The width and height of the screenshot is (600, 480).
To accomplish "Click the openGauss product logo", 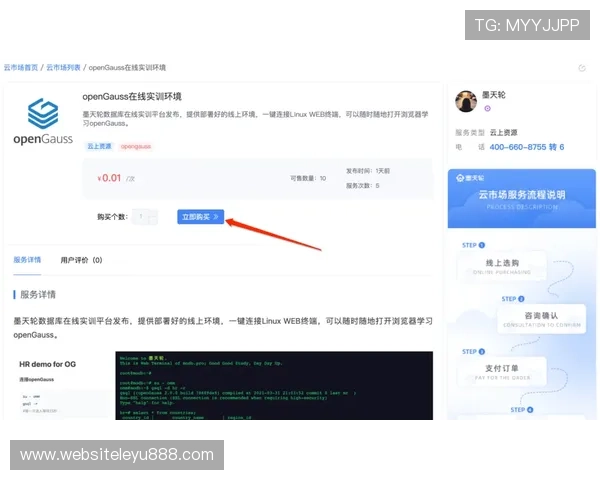I will pos(43,122).
